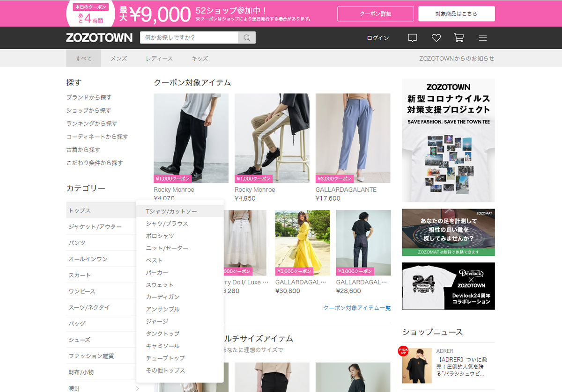Click こだわり条件から探す link
The width and height of the screenshot is (562, 392).
(x=95, y=163)
